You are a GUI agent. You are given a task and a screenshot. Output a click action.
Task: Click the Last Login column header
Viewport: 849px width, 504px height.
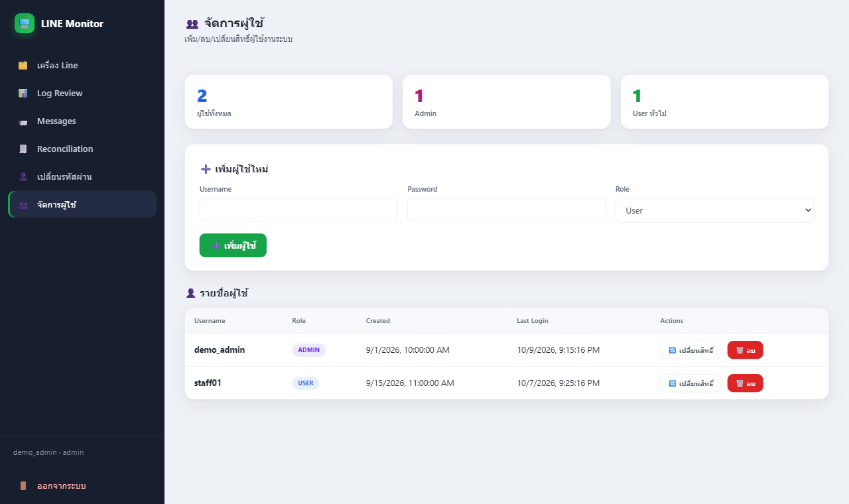[533, 321]
